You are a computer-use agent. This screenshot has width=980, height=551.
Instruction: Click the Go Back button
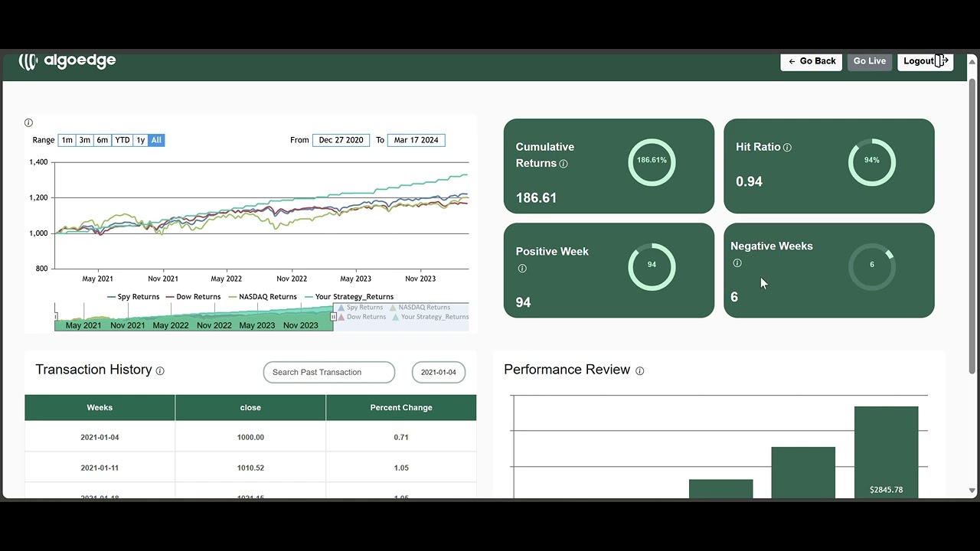812,61
